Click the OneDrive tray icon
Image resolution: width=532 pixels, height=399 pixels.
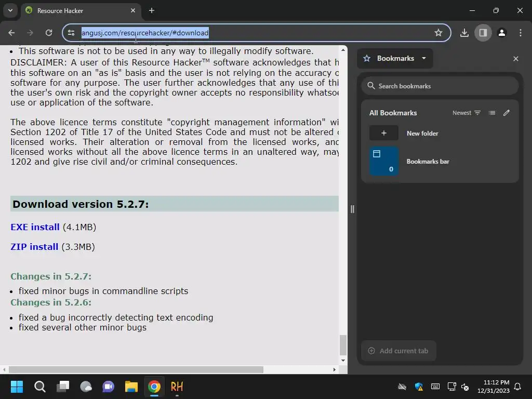(x=402, y=387)
